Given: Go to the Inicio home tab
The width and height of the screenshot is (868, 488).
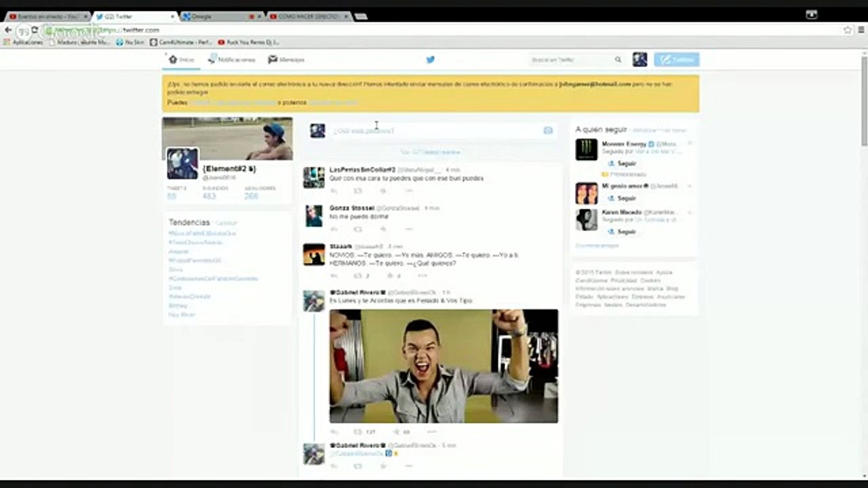Looking at the screenshot, I should click(x=181, y=60).
